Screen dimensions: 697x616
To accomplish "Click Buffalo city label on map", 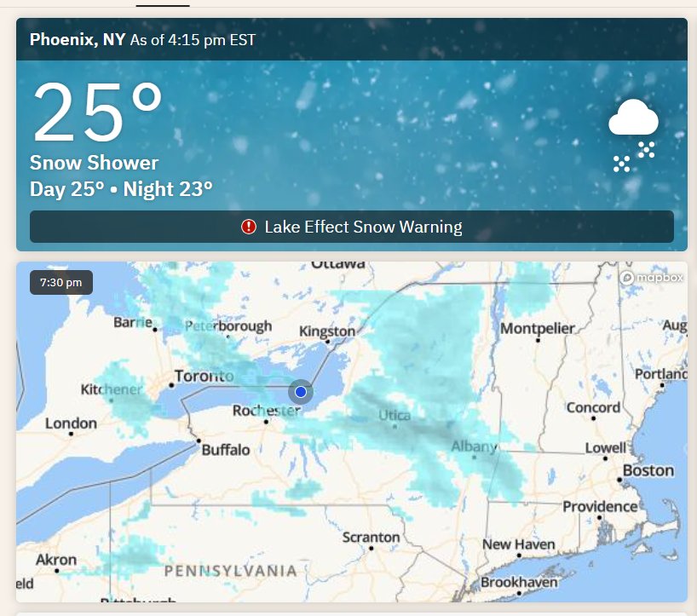I will [226, 450].
